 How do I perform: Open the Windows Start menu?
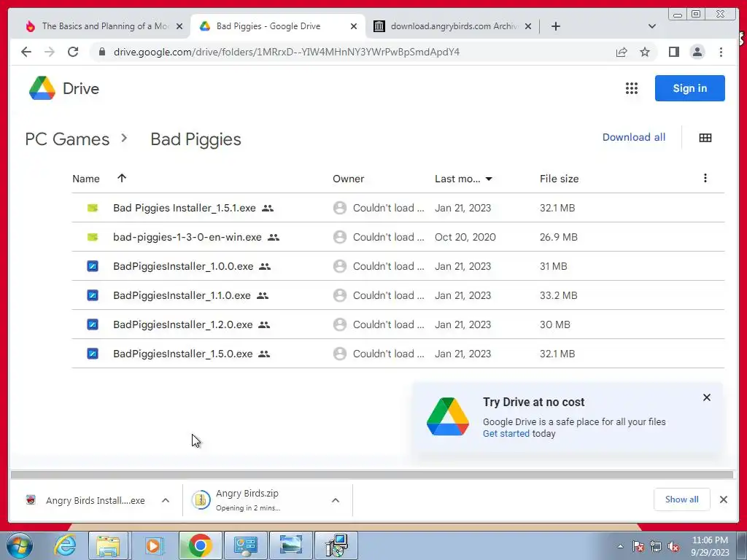click(19, 545)
